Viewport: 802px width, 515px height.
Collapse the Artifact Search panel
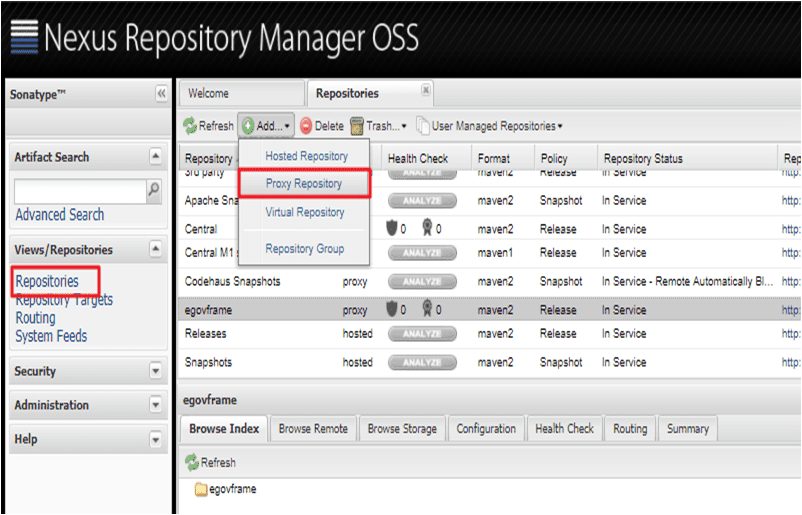coord(156,156)
